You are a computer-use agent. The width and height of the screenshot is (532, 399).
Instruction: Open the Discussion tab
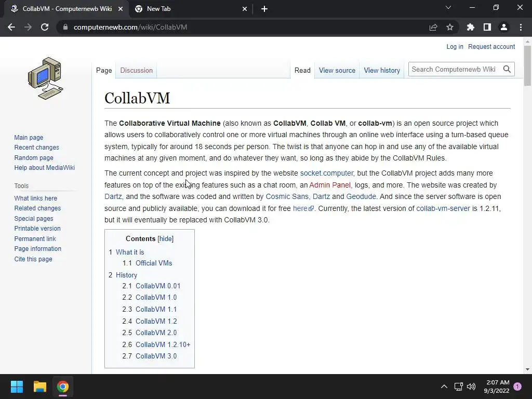[137, 70]
